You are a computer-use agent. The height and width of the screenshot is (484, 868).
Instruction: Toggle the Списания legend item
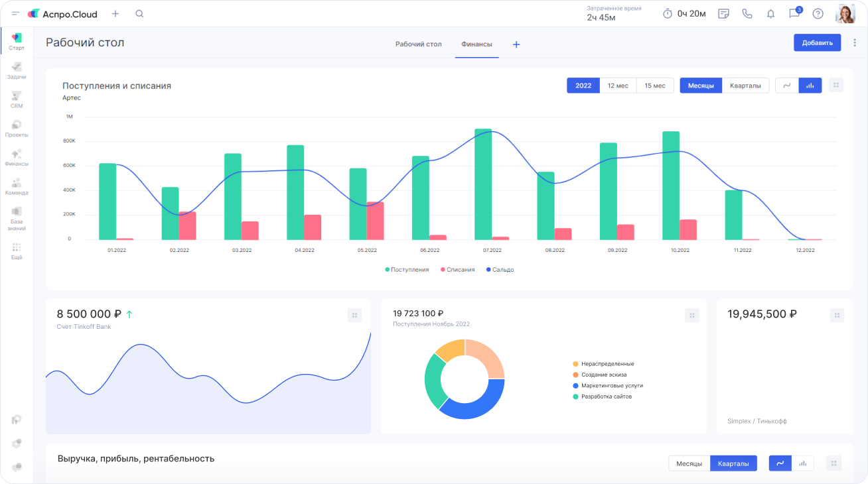click(457, 270)
